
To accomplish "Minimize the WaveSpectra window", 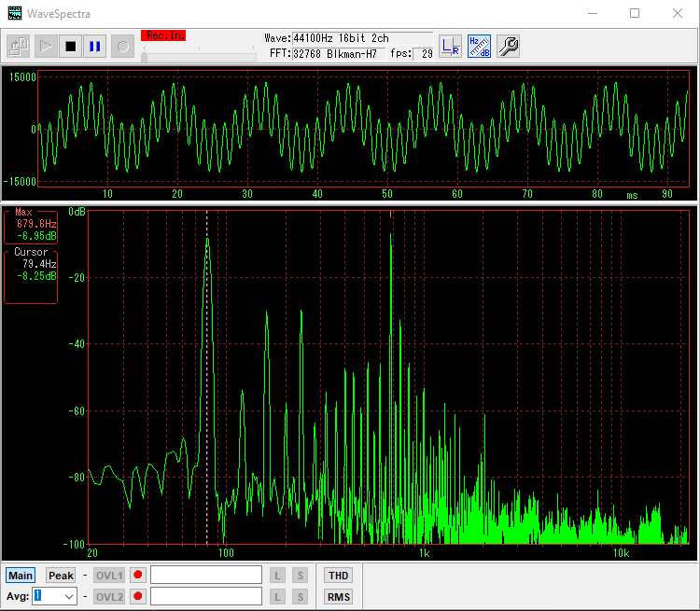I will pos(593,13).
